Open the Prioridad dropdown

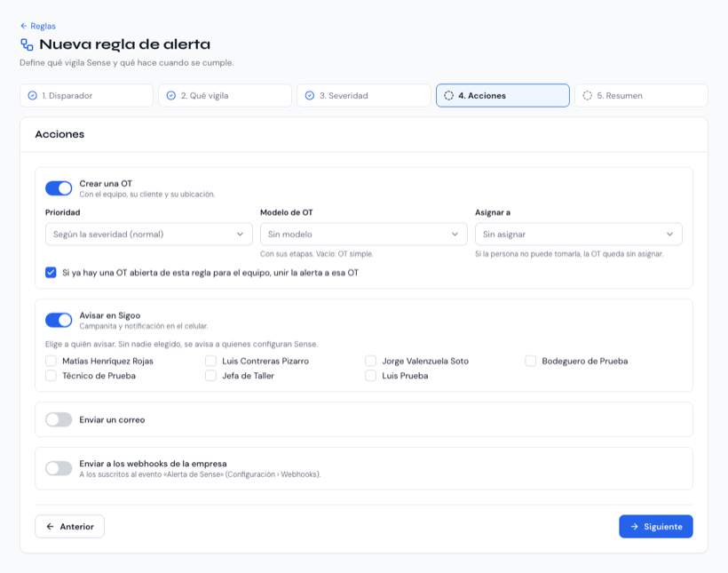pyautogui.click(x=149, y=235)
